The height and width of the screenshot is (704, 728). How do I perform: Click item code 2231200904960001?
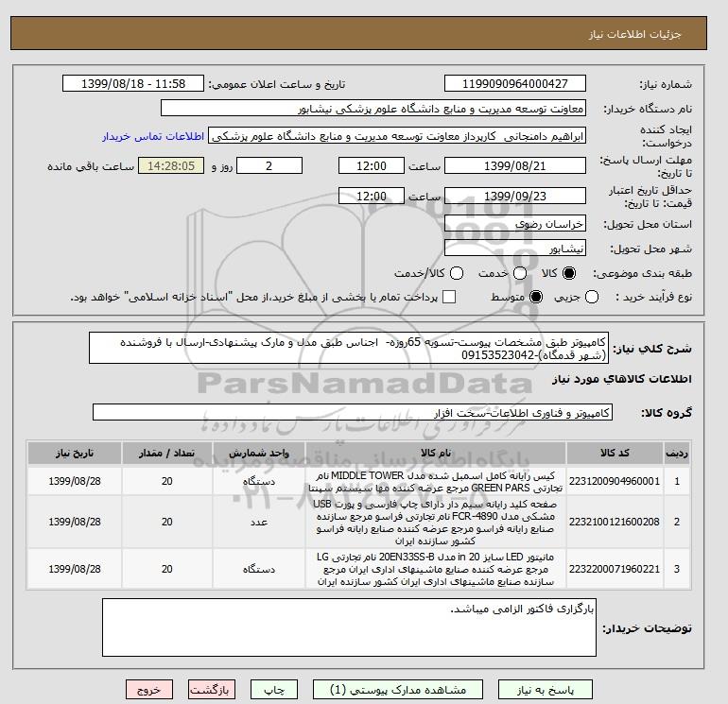tap(615, 481)
